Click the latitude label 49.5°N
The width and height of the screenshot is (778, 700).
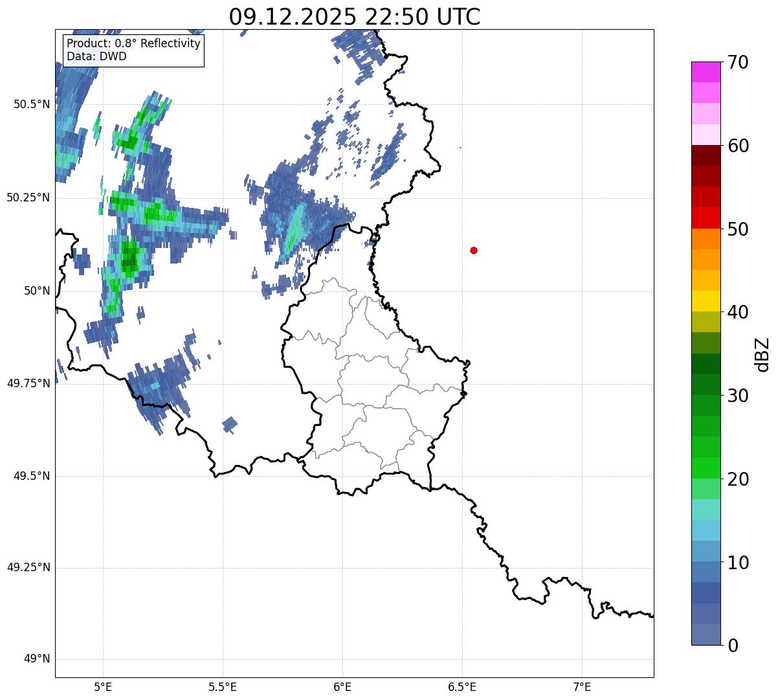pyautogui.click(x=31, y=476)
